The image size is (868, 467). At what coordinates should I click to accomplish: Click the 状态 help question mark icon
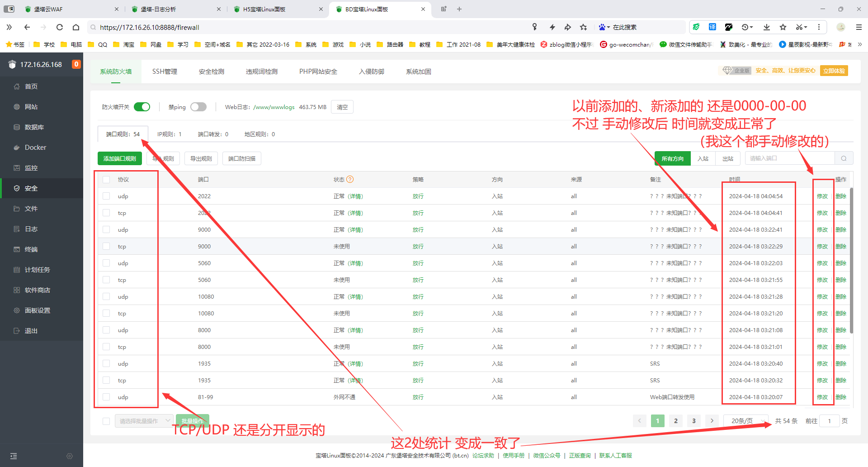[x=350, y=179]
